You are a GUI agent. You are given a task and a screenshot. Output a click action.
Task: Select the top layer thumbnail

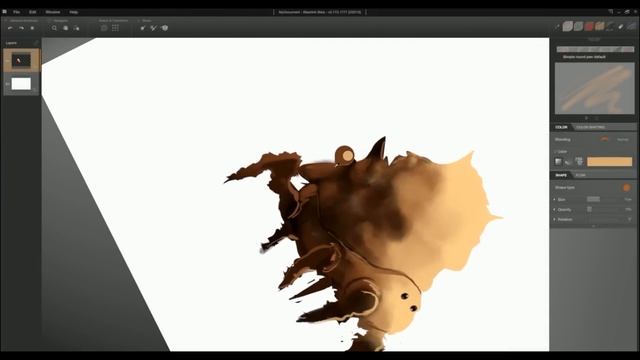pos(21,61)
